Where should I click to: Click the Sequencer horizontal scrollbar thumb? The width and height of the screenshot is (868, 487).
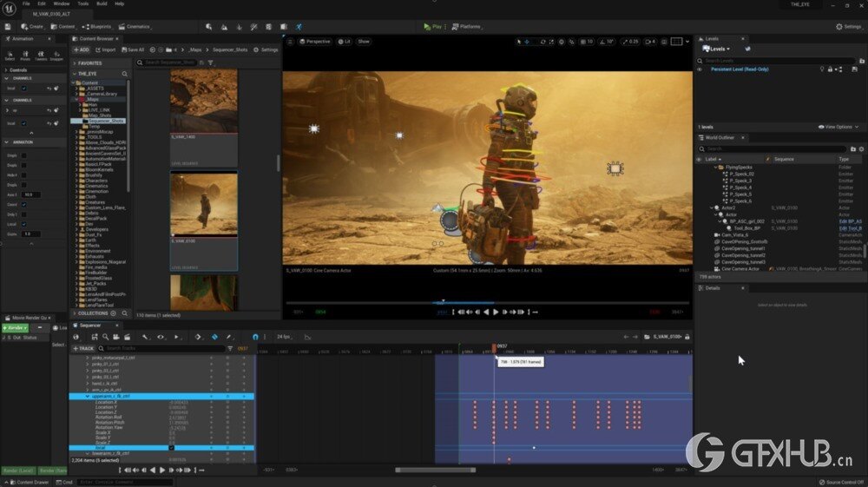pyautogui.click(x=435, y=470)
